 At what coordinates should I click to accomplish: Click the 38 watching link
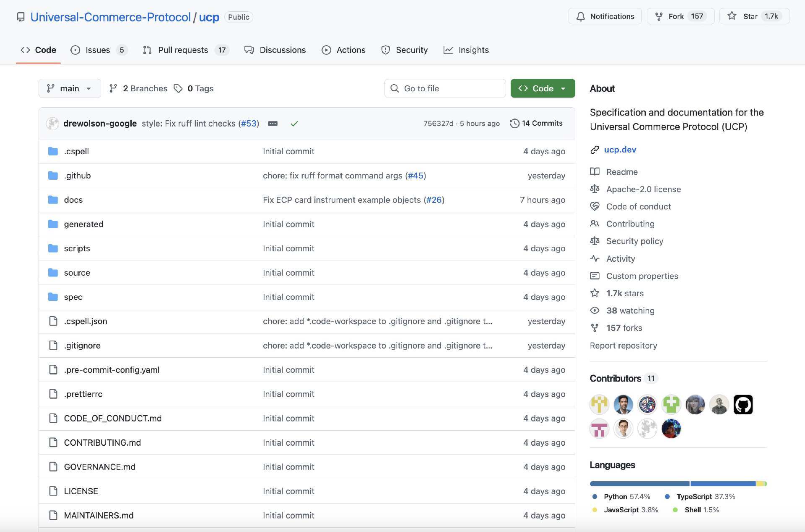(x=630, y=310)
